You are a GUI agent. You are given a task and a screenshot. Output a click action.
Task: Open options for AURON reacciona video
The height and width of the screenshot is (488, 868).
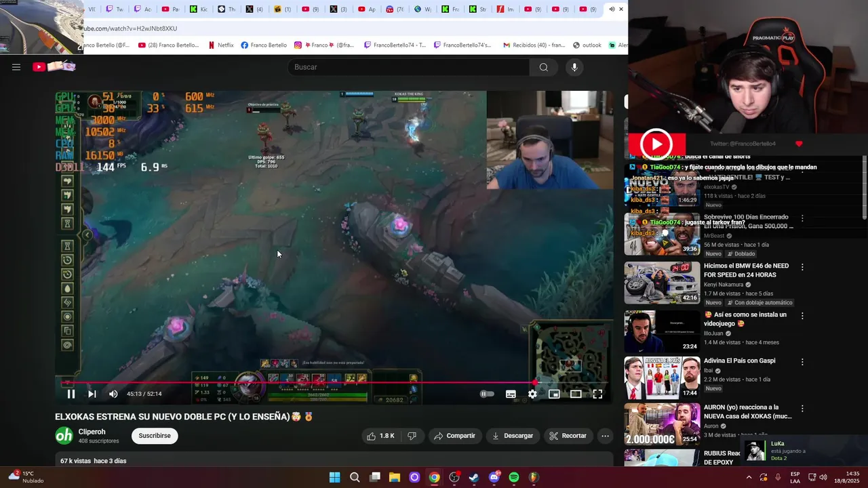802,409
